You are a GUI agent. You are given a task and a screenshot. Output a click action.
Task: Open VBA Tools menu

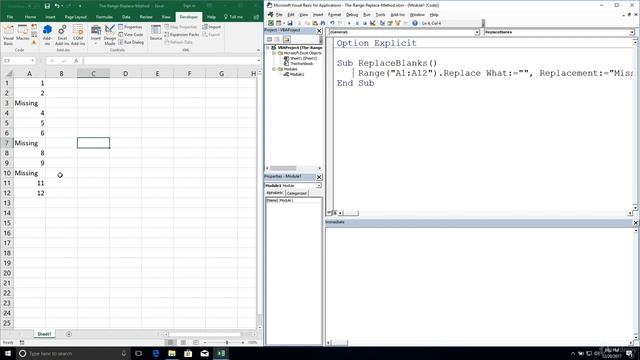pos(380,15)
